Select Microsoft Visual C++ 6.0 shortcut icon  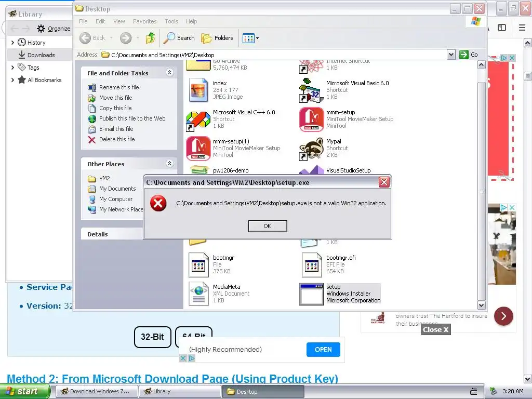point(198,121)
